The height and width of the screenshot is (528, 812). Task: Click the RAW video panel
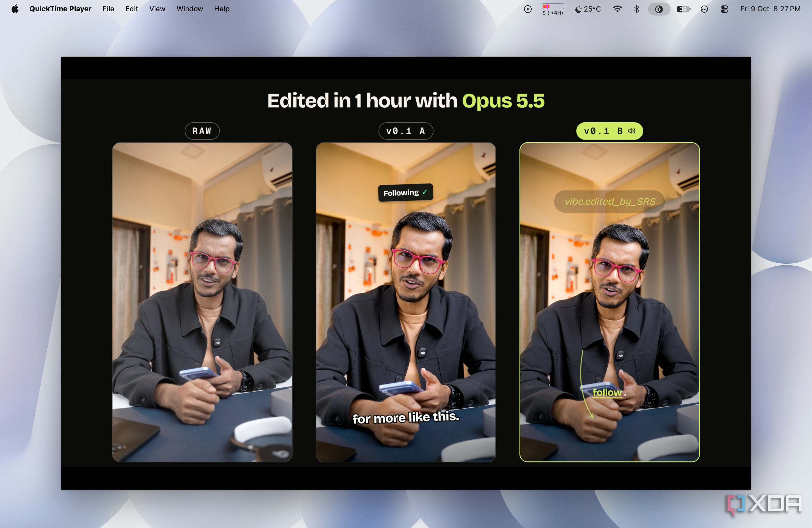click(202, 302)
